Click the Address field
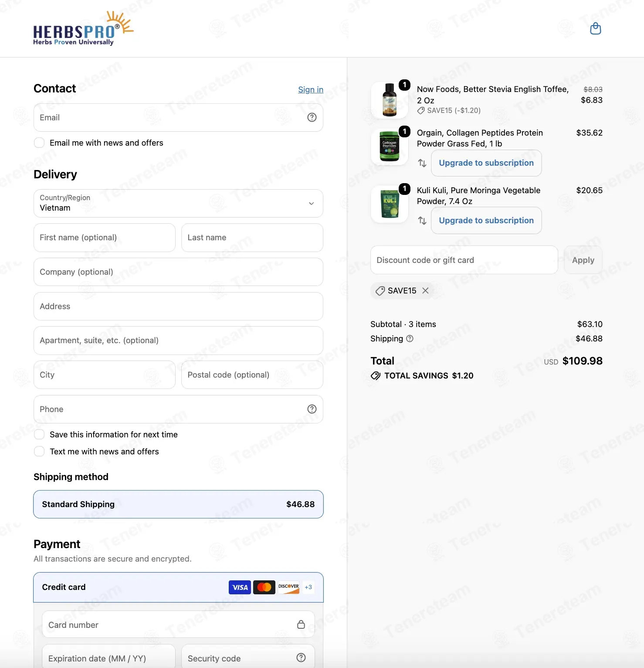644x668 pixels. [178, 306]
